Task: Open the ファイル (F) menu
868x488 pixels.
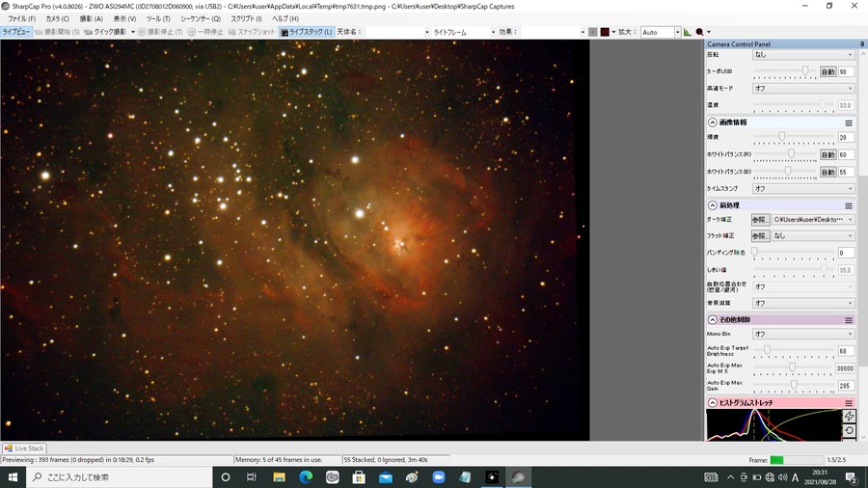Action: coord(21,19)
